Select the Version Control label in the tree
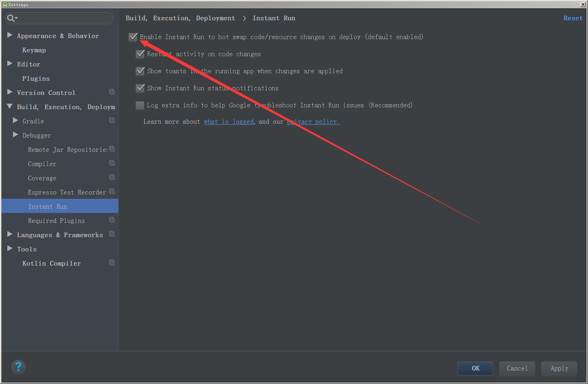Image resolution: width=588 pixels, height=384 pixels. pyautogui.click(x=46, y=93)
